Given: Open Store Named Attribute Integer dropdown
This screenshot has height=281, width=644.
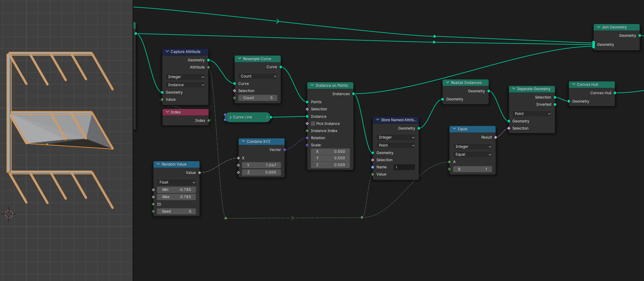Looking at the screenshot, I should [x=396, y=137].
